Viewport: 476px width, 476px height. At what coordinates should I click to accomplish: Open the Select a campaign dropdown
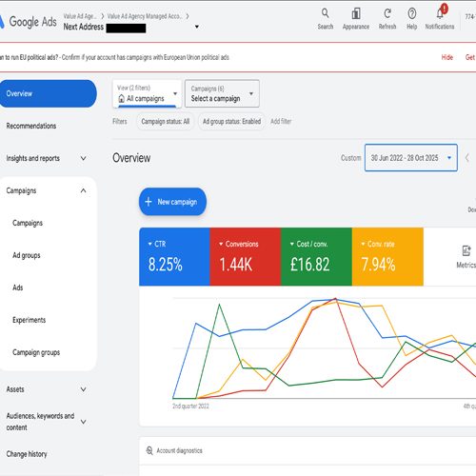tap(222, 93)
